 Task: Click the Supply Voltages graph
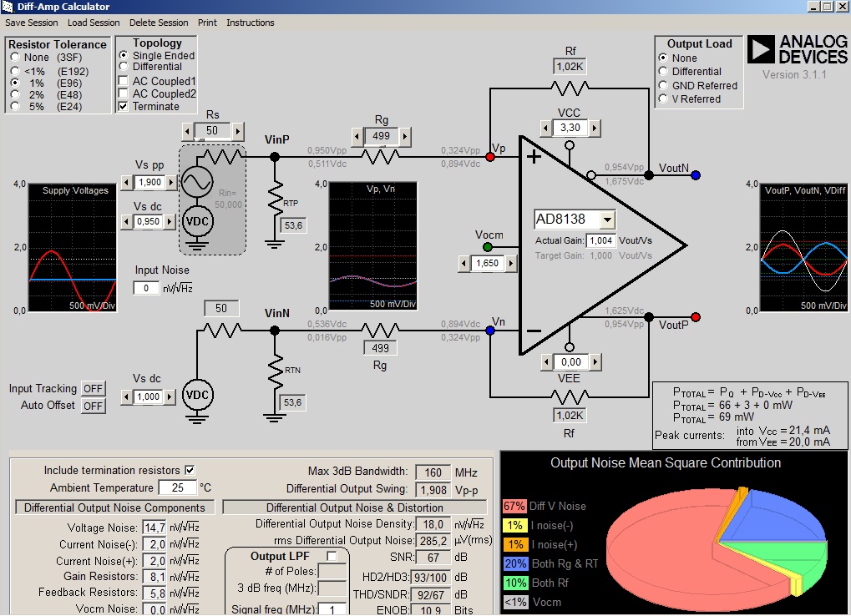pyautogui.click(x=72, y=248)
